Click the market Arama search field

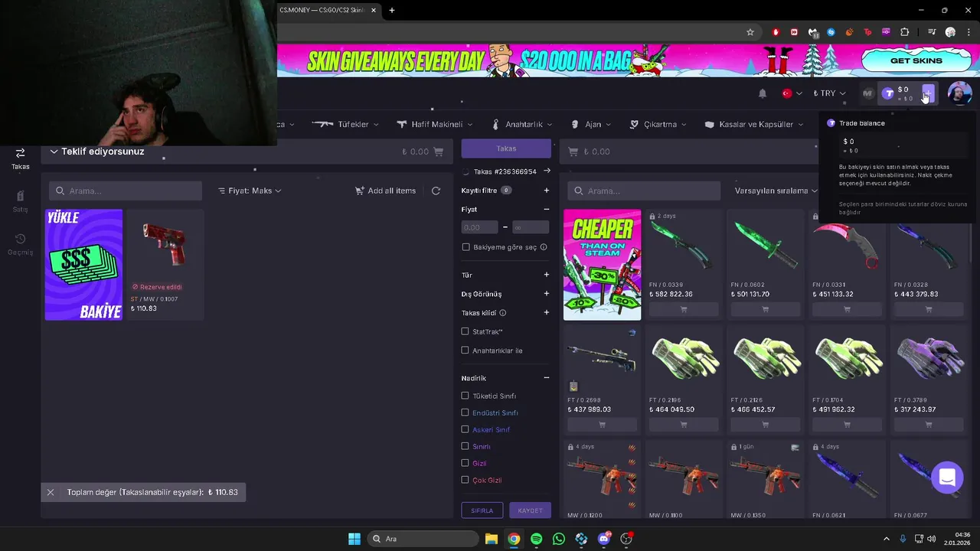(643, 191)
